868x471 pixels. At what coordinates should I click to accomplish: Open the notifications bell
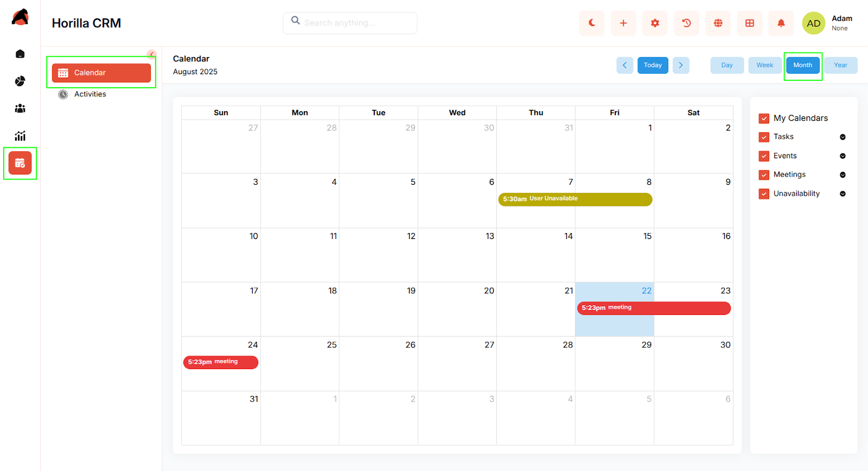tap(781, 23)
